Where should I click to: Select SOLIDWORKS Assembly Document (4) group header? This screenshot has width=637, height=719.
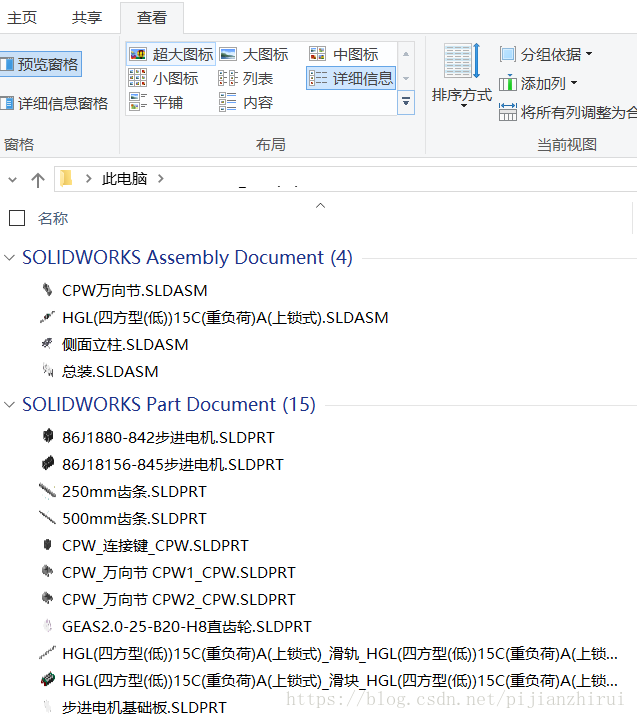coord(187,258)
